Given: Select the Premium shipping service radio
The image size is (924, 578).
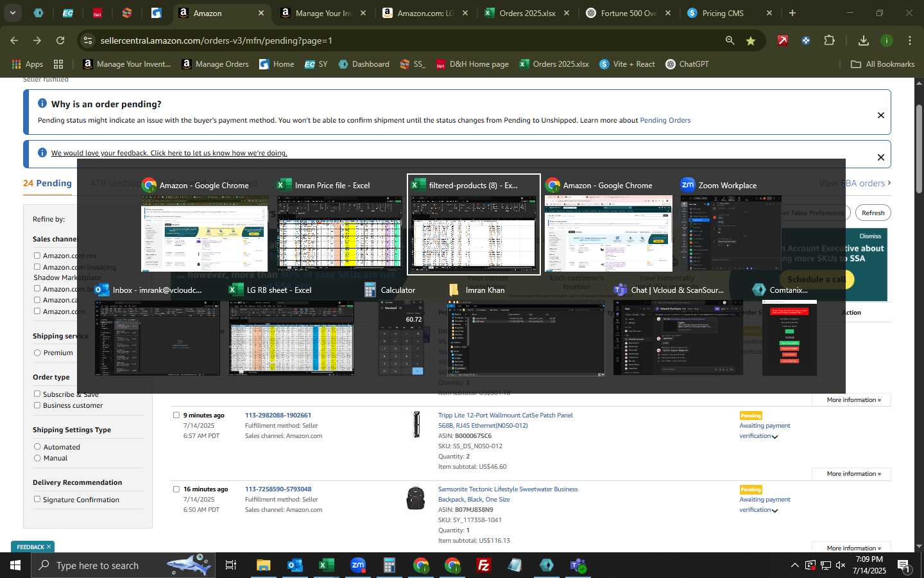Looking at the screenshot, I should 37,353.
